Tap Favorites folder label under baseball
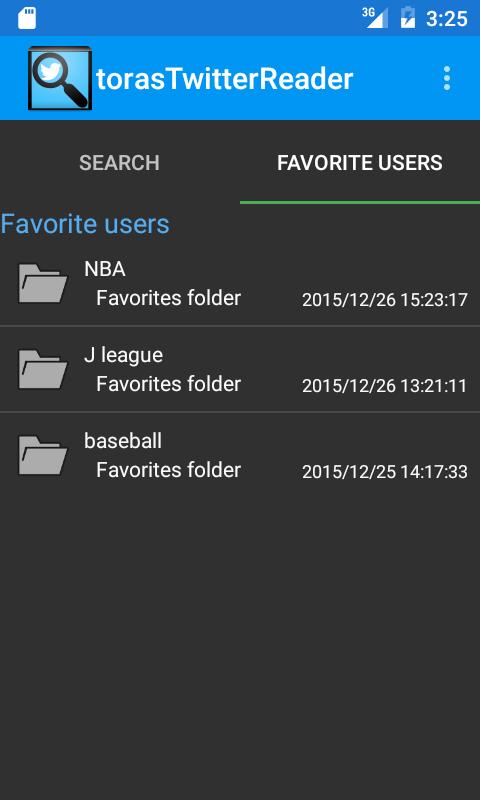This screenshot has height=800, width=480. point(168,470)
